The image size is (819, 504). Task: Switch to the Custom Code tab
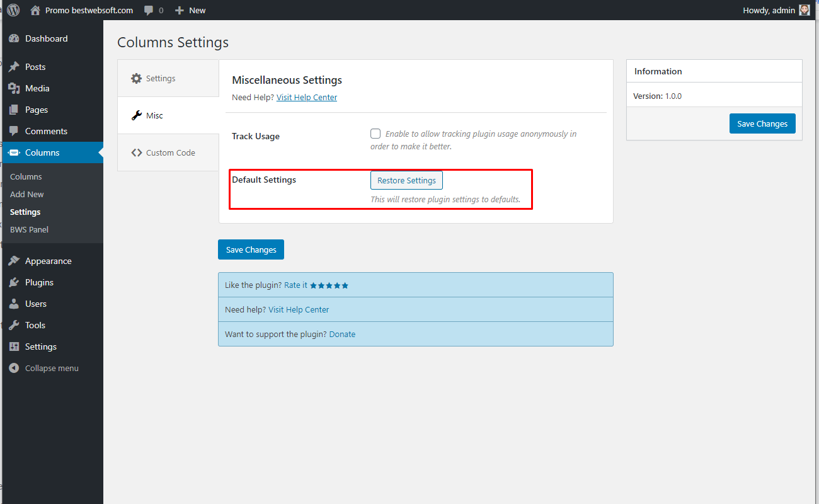coord(168,152)
